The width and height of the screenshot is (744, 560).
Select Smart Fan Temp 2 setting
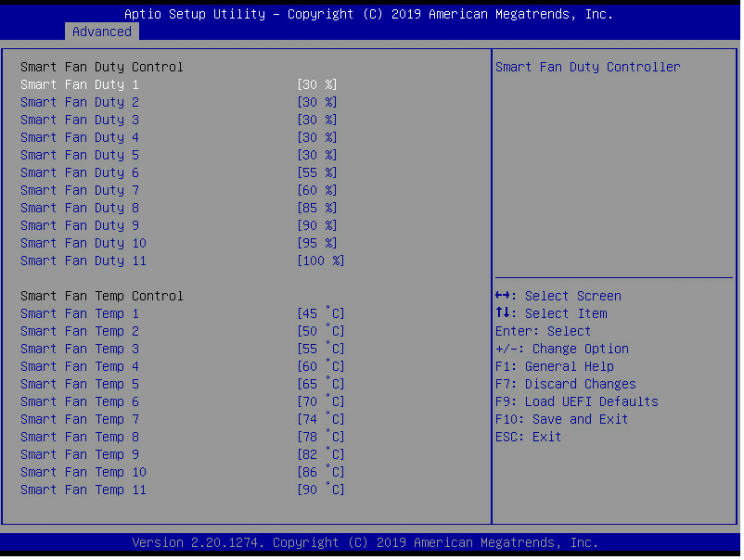[80, 331]
